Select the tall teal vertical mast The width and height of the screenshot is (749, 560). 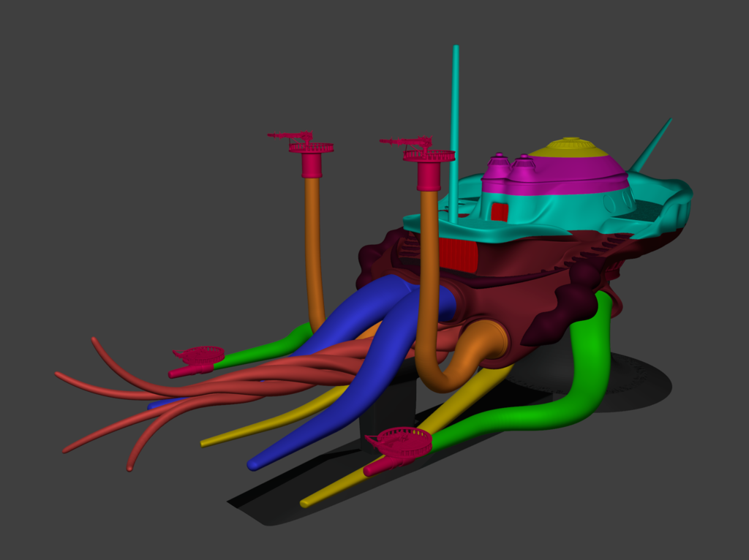point(455,134)
